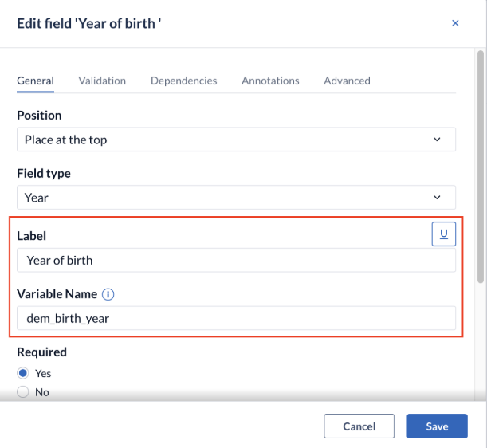The width and height of the screenshot is (487, 448).
Task: Expand the Field type dropdown chevron
Action: click(437, 197)
